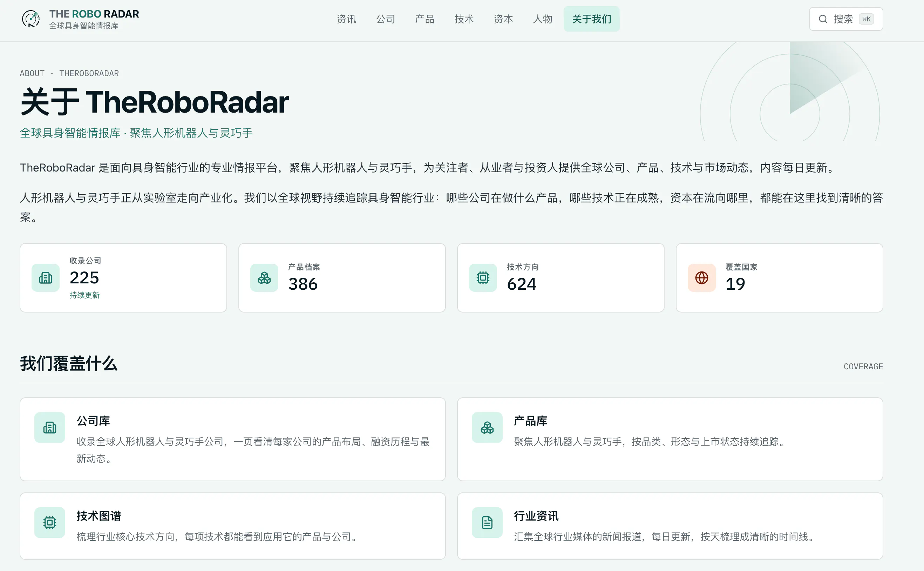Click the building icon in 公司库 card
Image resolution: width=924 pixels, height=571 pixels.
50,427
